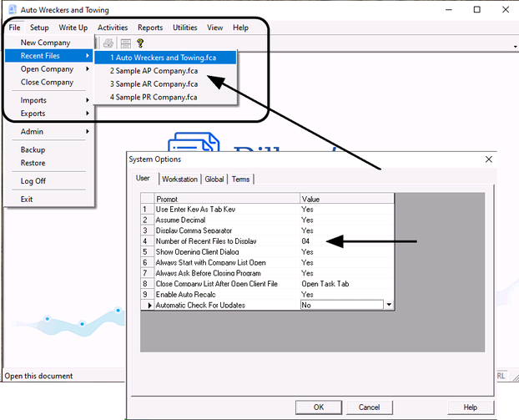Choose Restore from the File menu
This screenshot has width=519, height=420.
[x=50, y=163]
